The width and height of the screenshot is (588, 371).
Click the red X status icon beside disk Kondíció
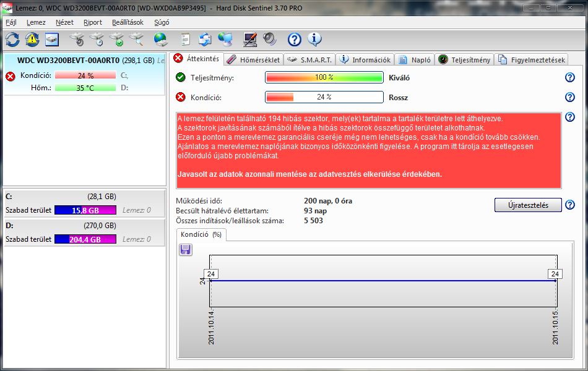point(11,77)
